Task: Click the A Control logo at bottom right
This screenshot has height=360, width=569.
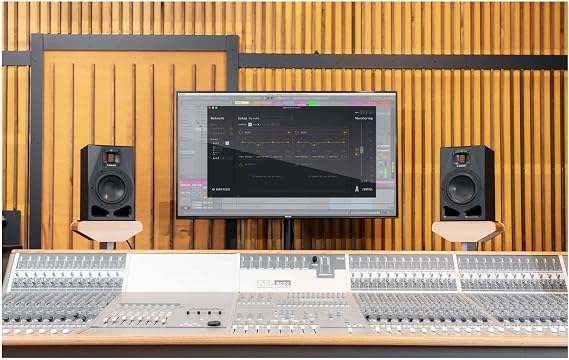Action: coord(364,189)
